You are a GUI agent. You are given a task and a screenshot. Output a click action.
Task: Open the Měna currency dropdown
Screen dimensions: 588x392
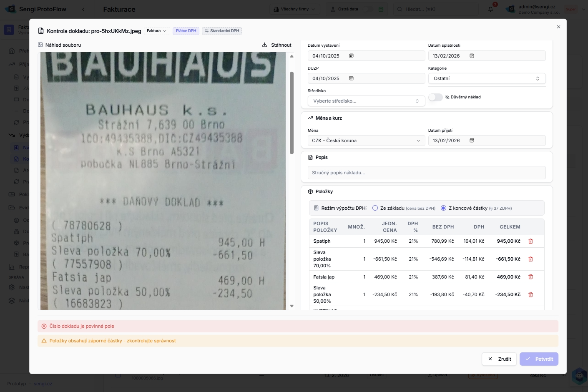pyautogui.click(x=366, y=141)
